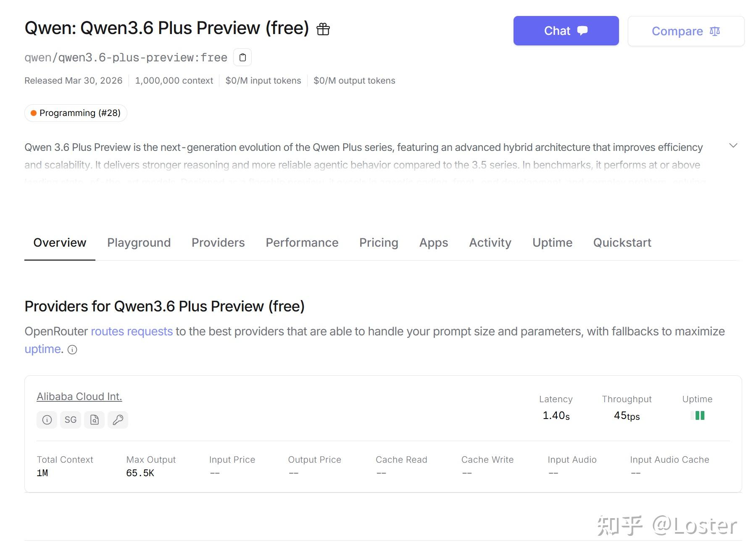
Task: Click the info icon under Alibaba Cloud
Action: click(x=47, y=419)
